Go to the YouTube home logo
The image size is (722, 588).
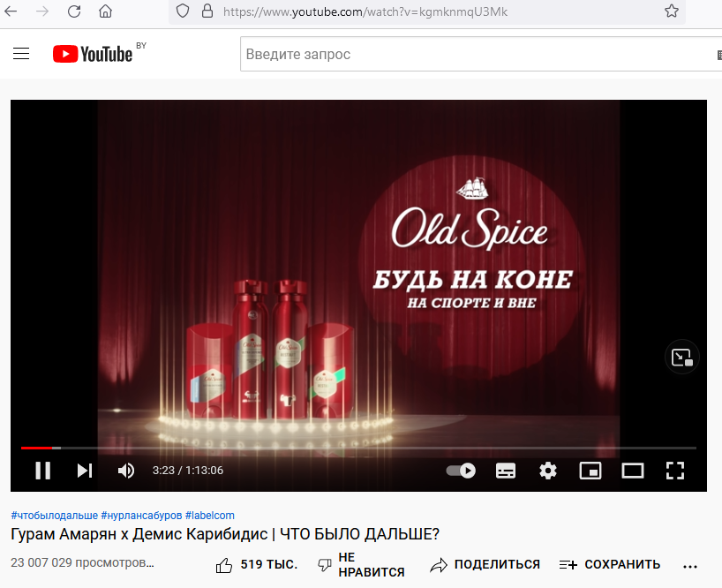[93, 54]
